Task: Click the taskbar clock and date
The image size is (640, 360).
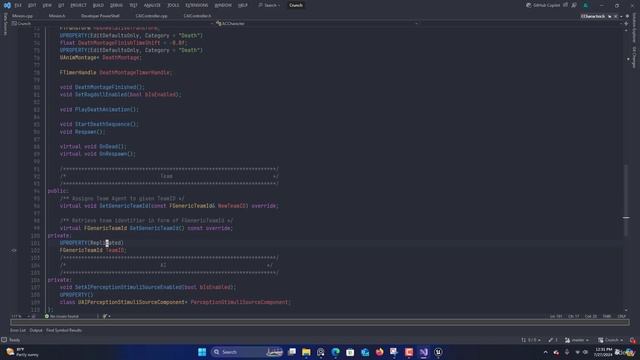Action: click(x=603, y=352)
